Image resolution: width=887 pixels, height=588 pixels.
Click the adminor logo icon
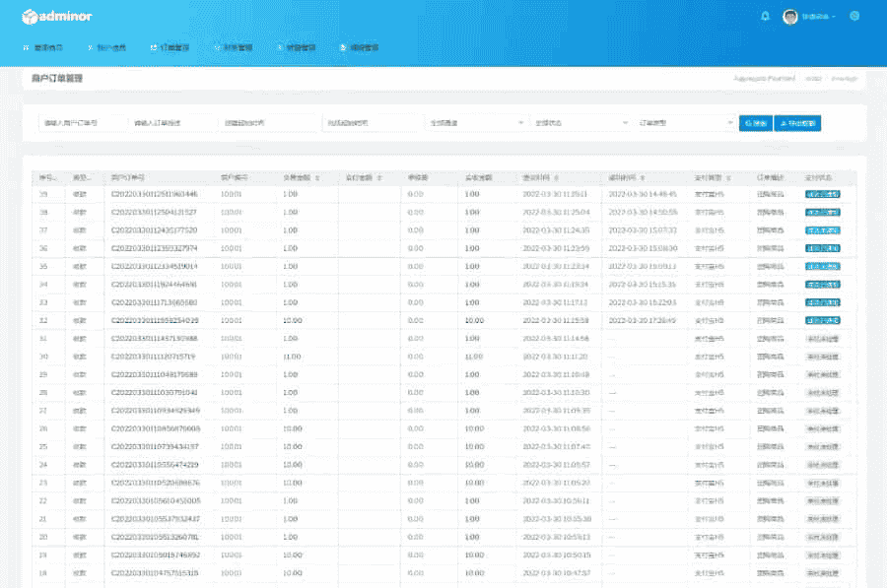29,17
